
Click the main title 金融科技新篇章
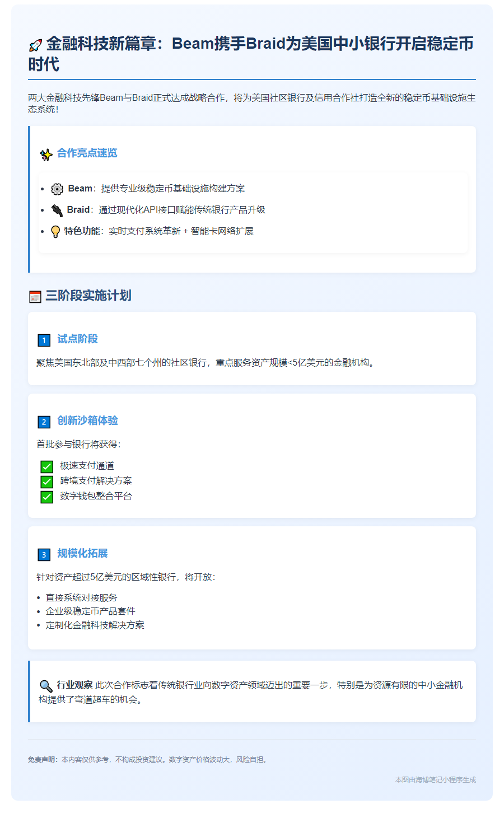(x=251, y=54)
